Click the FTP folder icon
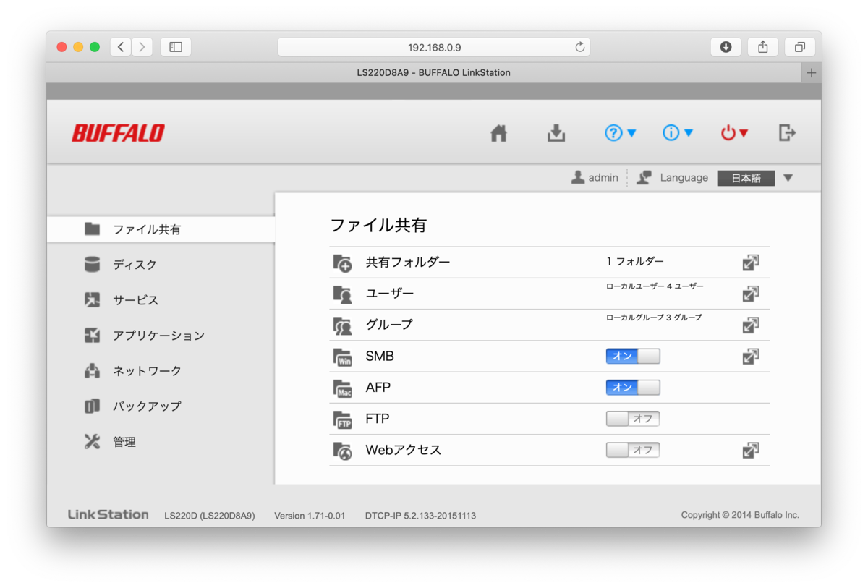The width and height of the screenshot is (868, 588). (x=342, y=419)
